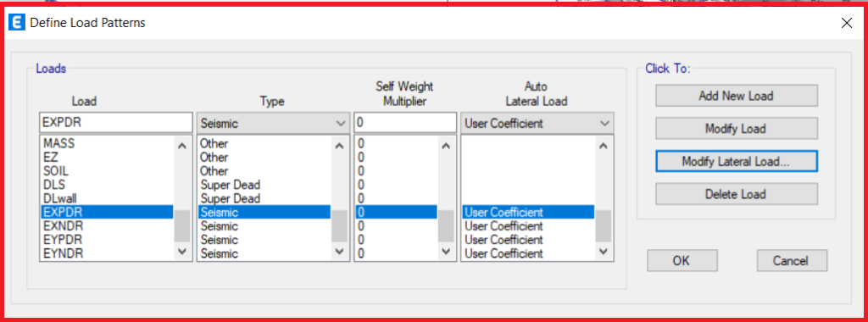Select EYPDR load pattern row
Screen dimensions: 868x322
108,240
